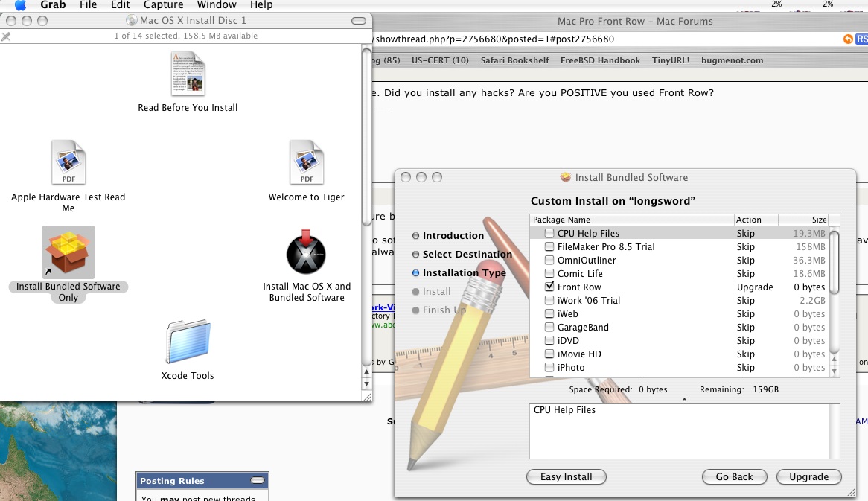Open the Safari Bookshelf bookmark
The image size is (868, 501).
515,60
